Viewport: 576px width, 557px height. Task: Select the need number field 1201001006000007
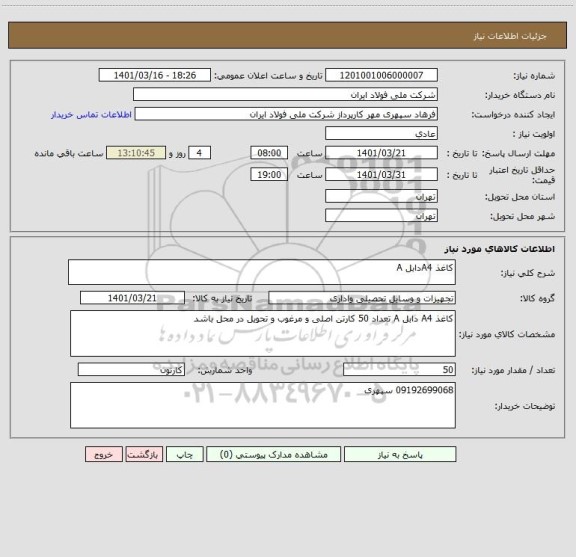pyautogui.click(x=381, y=75)
